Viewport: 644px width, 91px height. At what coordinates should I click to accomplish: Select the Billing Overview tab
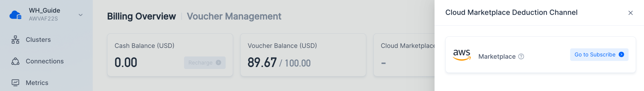(141, 16)
